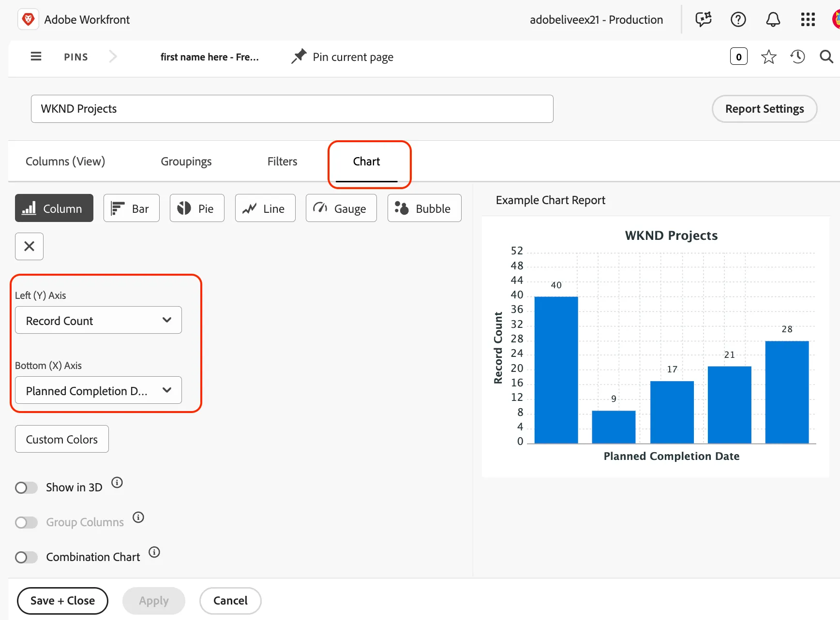Open the Custom Colors button
Viewport: 840px width, 620px height.
(62, 439)
